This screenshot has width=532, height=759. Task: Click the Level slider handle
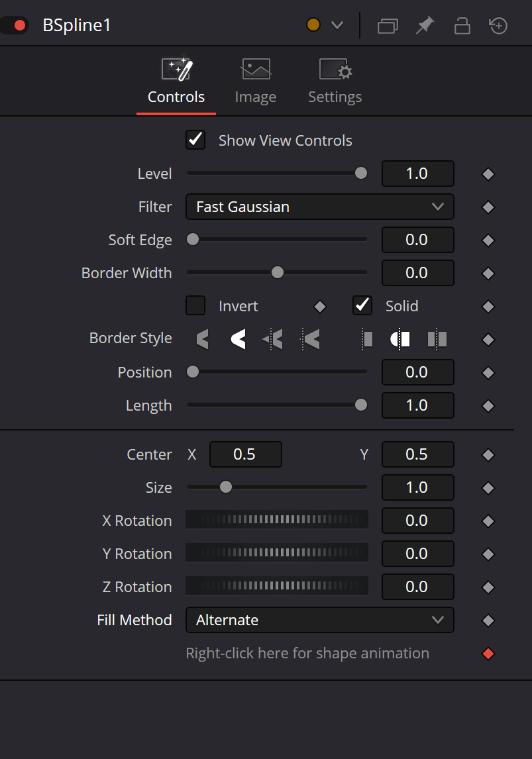[361, 174]
